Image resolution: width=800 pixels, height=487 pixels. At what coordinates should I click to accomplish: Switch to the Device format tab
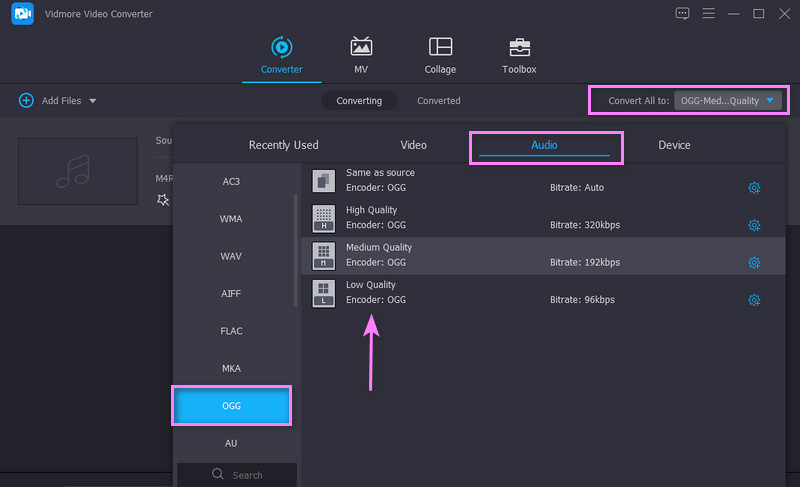pos(674,145)
